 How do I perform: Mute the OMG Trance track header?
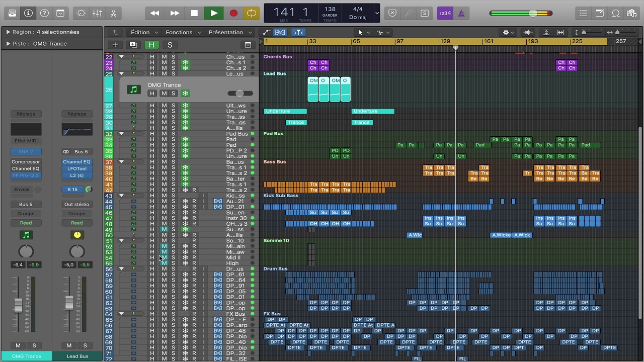click(x=164, y=94)
